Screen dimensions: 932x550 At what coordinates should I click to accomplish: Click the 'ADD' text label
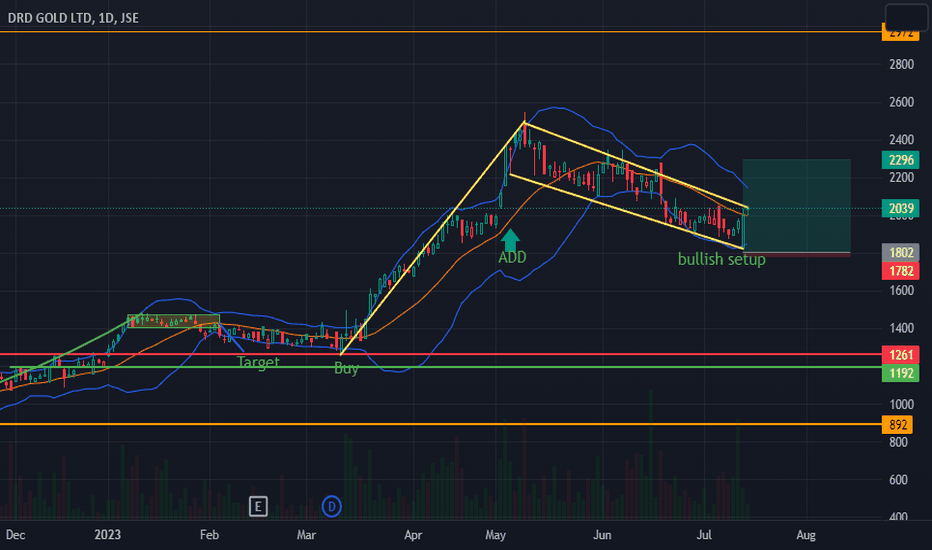point(512,257)
